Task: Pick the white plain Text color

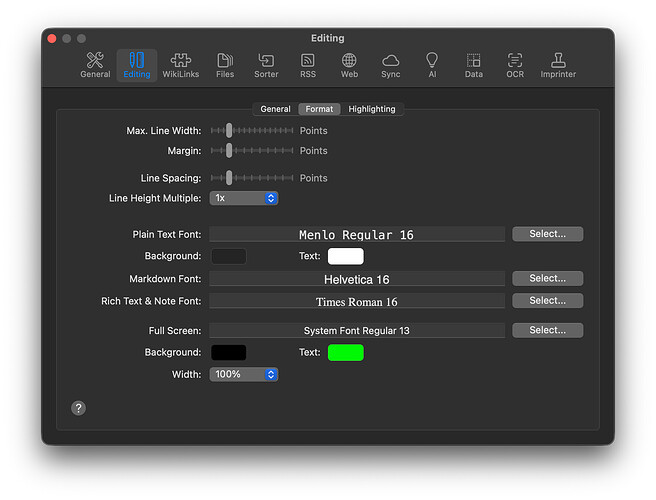Action: [x=346, y=256]
